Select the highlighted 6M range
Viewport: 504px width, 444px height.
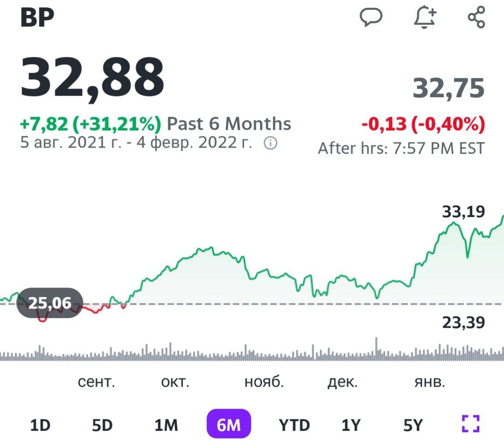[x=229, y=425]
